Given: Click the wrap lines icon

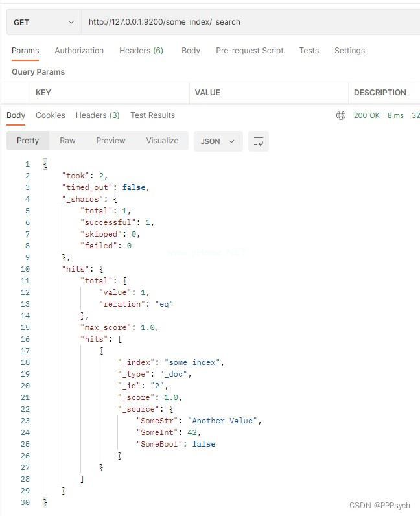Looking at the screenshot, I should pyautogui.click(x=259, y=141).
